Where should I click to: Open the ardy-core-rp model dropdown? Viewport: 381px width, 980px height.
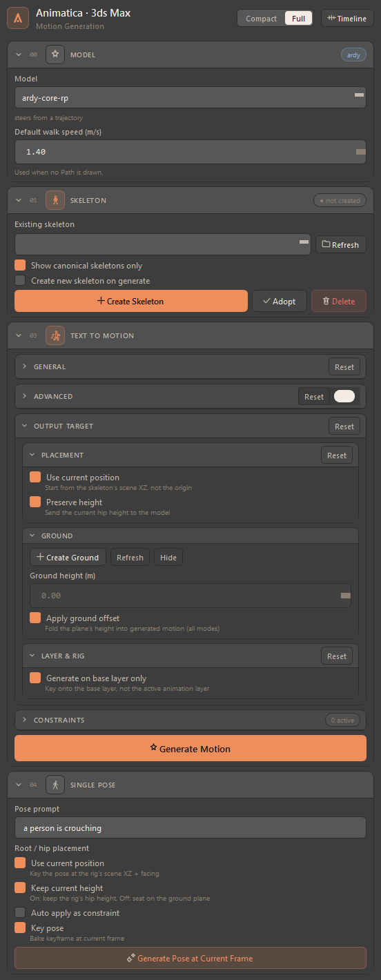pyautogui.click(x=190, y=97)
